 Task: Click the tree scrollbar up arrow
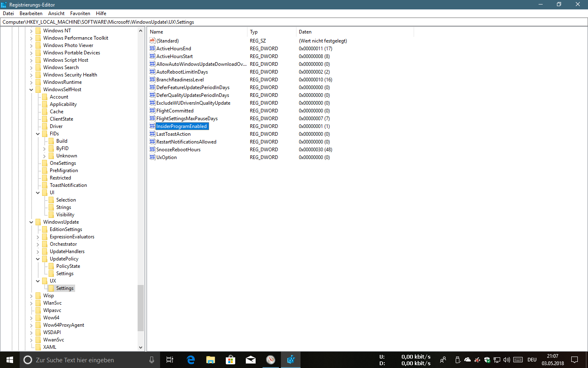pos(141,31)
